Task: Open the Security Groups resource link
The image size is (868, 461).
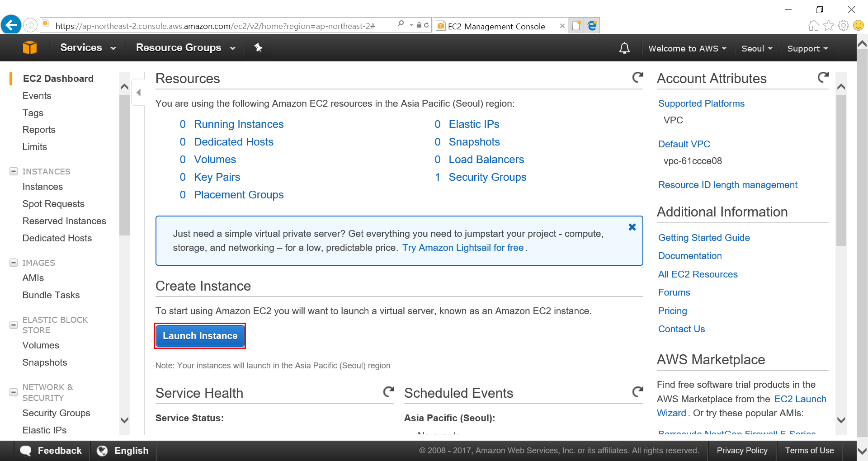Action: 487,177
